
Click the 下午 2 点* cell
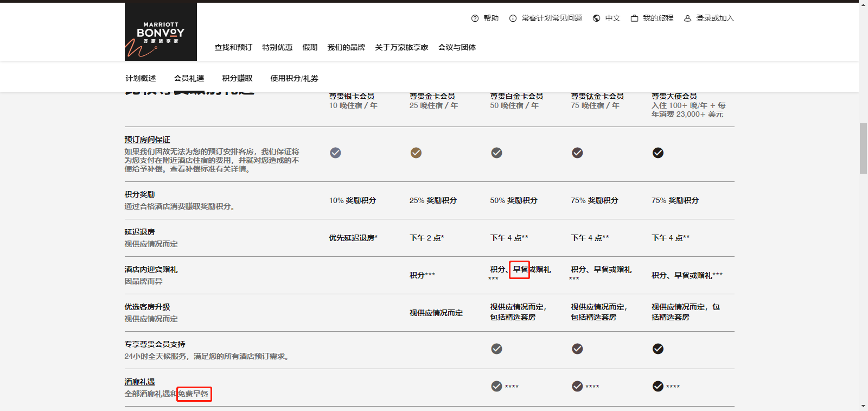[x=427, y=238]
